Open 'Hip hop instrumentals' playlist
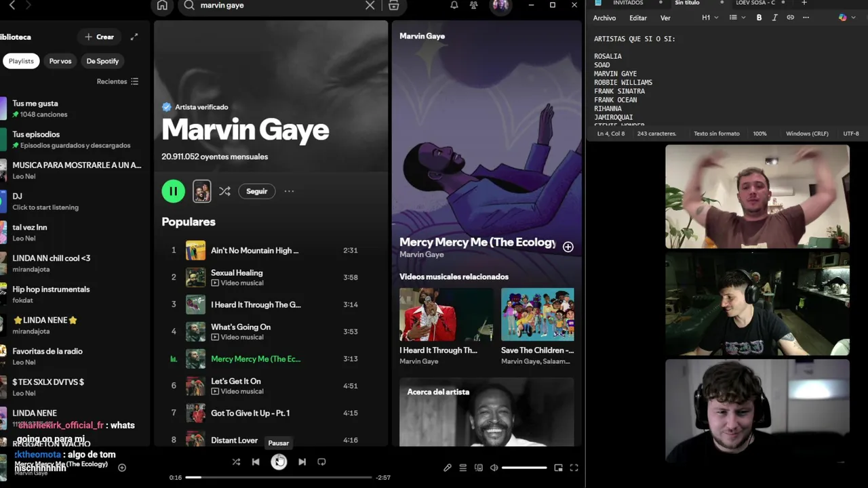This screenshot has width=868, height=488. [x=71, y=294]
